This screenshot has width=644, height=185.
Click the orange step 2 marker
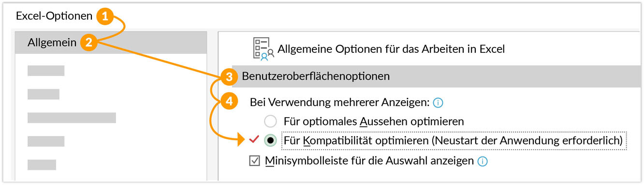point(88,43)
